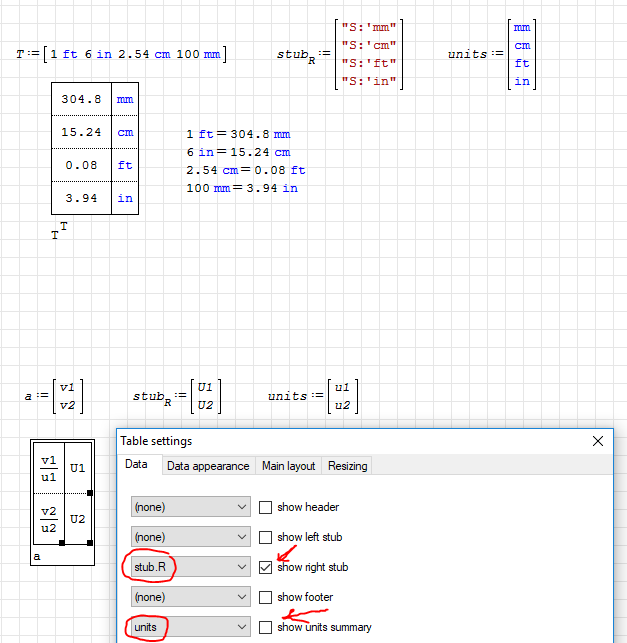Screen dimensions: 627x643
Task: Select the 3.94 table cell
Action: click(81, 198)
